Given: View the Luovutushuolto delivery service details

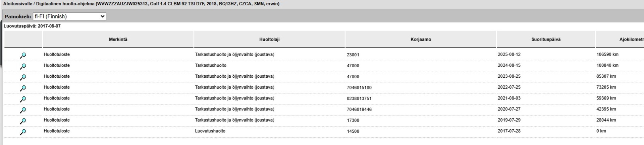Looking at the screenshot, I should pyautogui.click(x=23, y=132).
